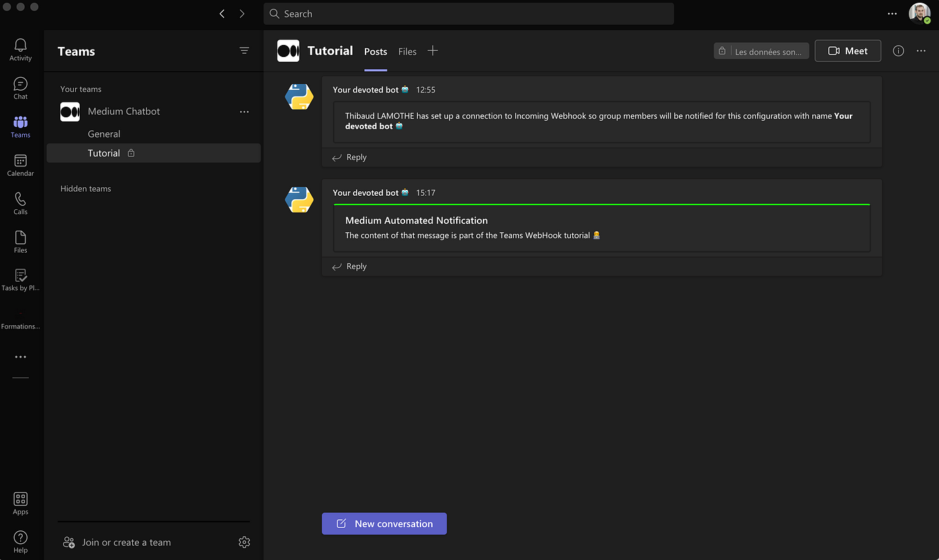The height and width of the screenshot is (560, 939).
Task: Go back with the left arrow
Action: tap(222, 13)
